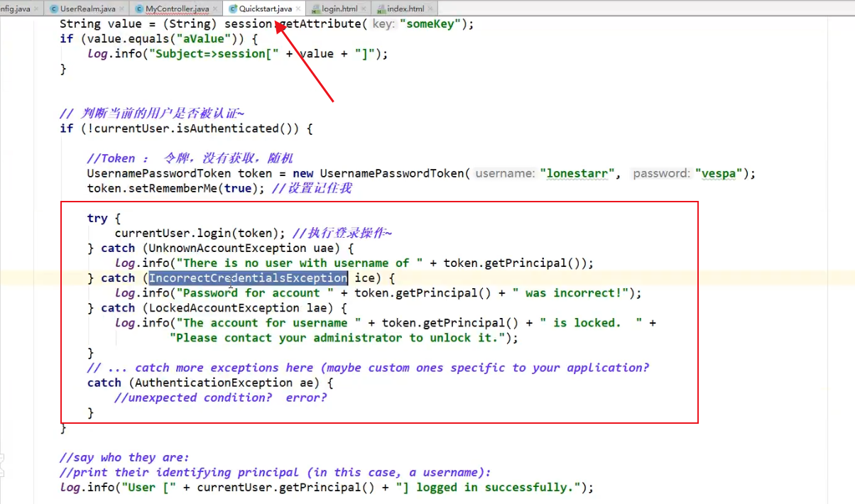855x504 pixels.
Task: Switch to the UserRealm.java tab
Action: pyautogui.click(x=88, y=9)
